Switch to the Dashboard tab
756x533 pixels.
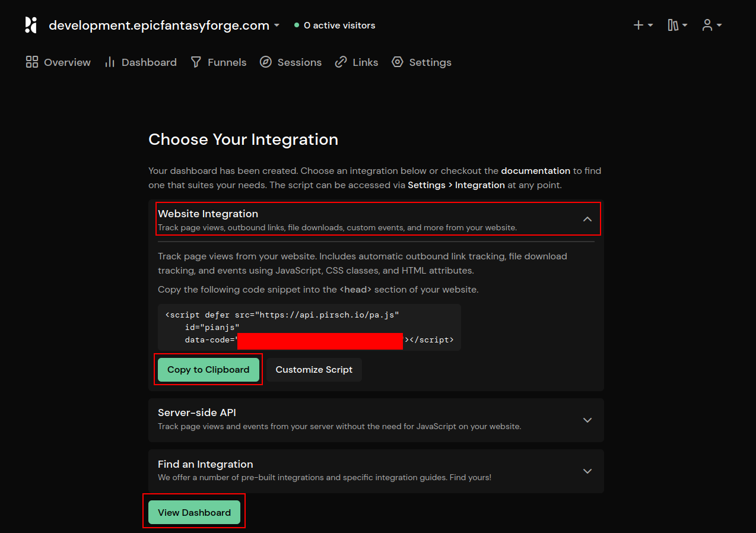coord(141,62)
